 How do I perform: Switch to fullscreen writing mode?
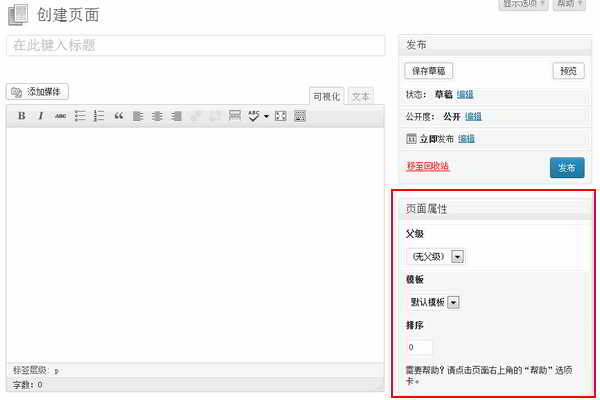point(280,116)
